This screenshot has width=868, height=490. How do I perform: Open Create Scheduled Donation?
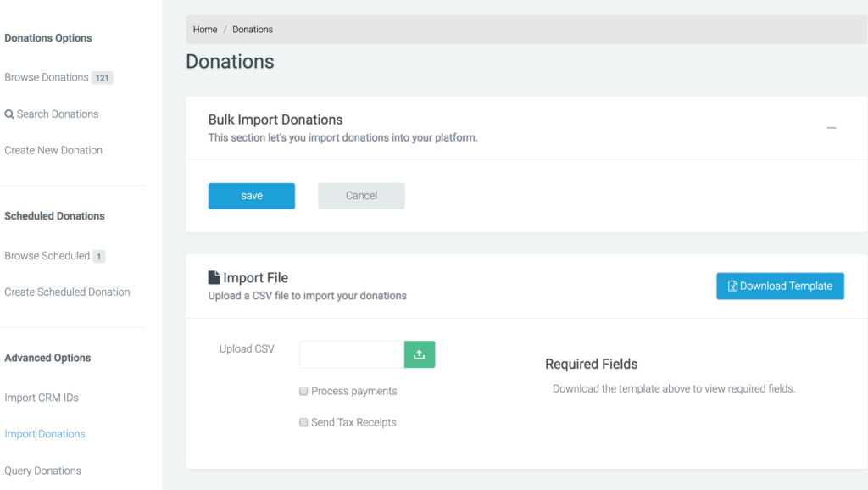pos(67,292)
